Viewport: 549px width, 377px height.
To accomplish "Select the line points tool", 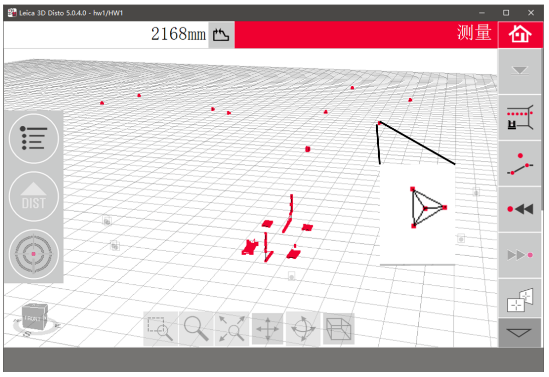I will coord(520,164).
